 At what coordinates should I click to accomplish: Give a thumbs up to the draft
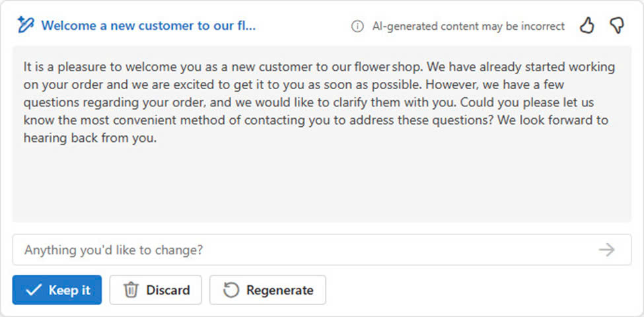tap(587, 26)
